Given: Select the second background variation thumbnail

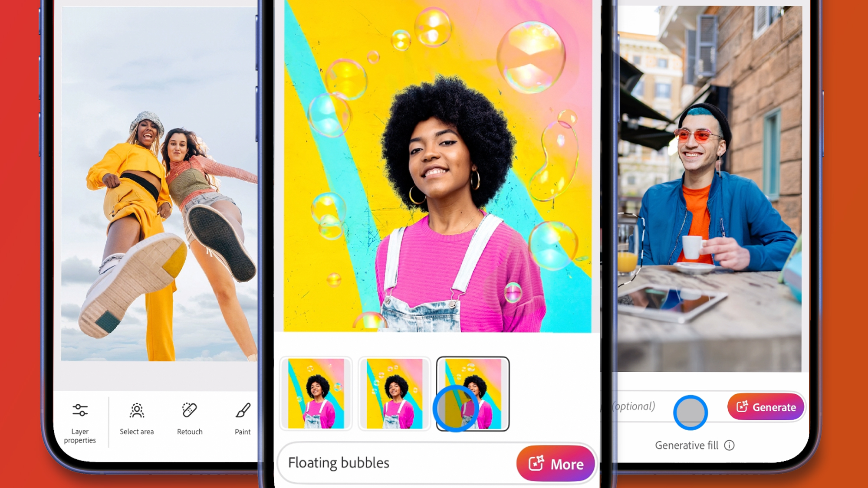Looking at the screenshot, I should pyautogui.click(x=394, y=394).
